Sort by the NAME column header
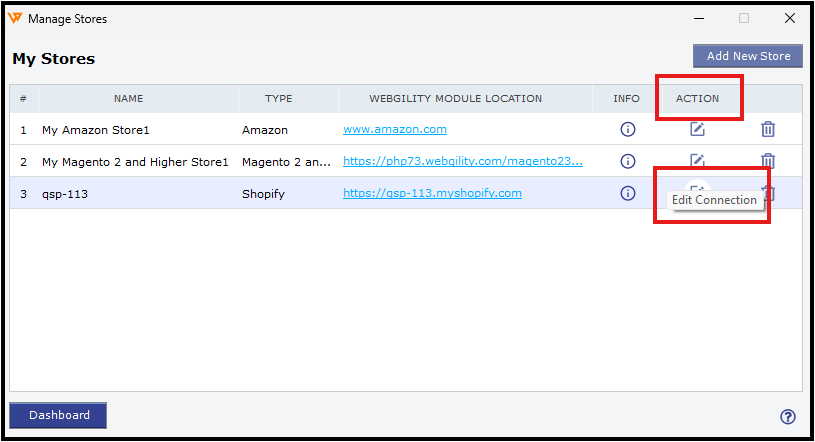 128,98
